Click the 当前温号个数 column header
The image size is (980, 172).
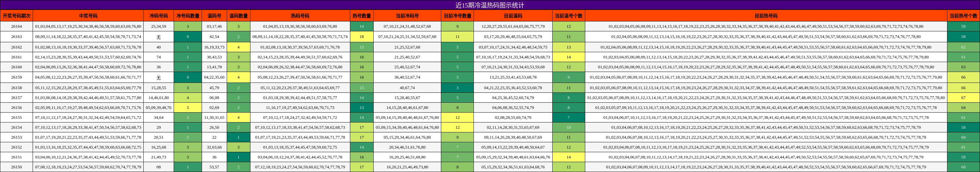[x=568, y=16]
